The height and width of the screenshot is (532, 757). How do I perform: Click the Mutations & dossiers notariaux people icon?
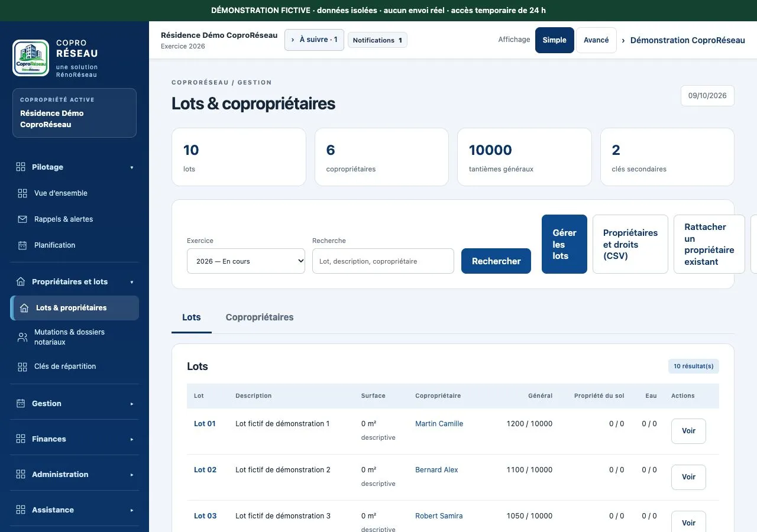point(22,337)
